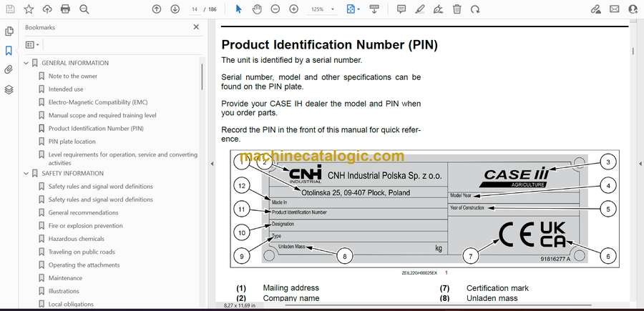Click the document vertical scrollbar thumb
Image resolution: width=644 pixels, height=311 pixels.
click(633, 51)
